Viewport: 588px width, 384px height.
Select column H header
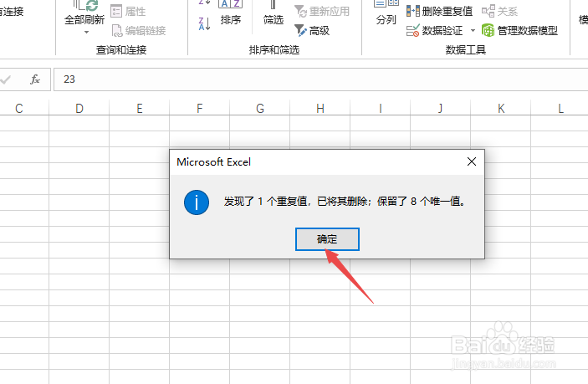(320, 109)
